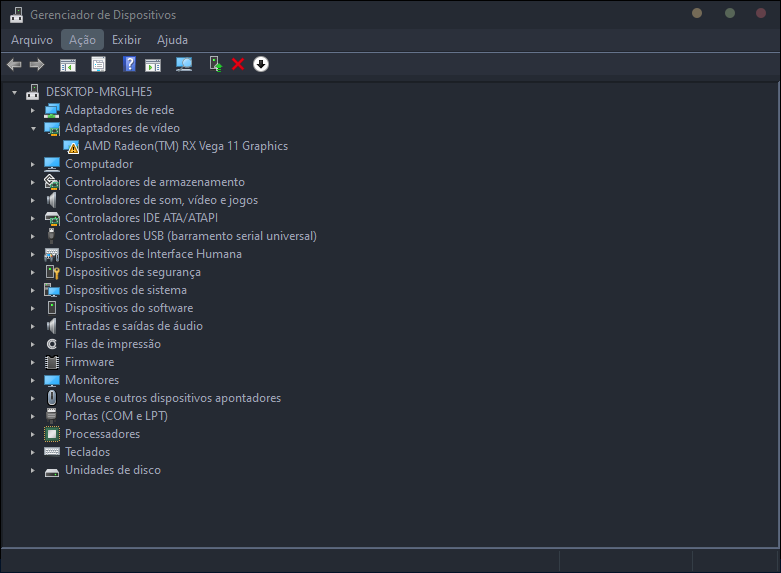Open the Ajuda menu
This screenshot has height=573, width=781.
click(172, 40)
